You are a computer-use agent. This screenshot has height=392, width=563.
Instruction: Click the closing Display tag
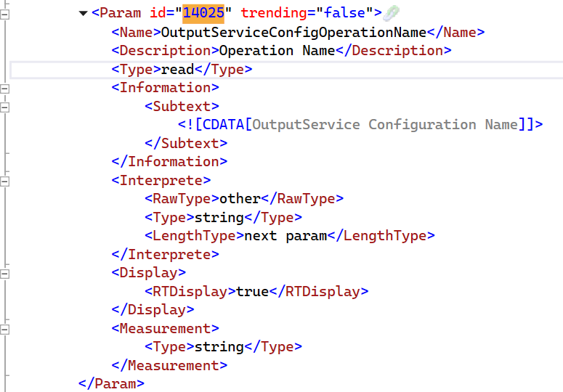tap(153, 310)
